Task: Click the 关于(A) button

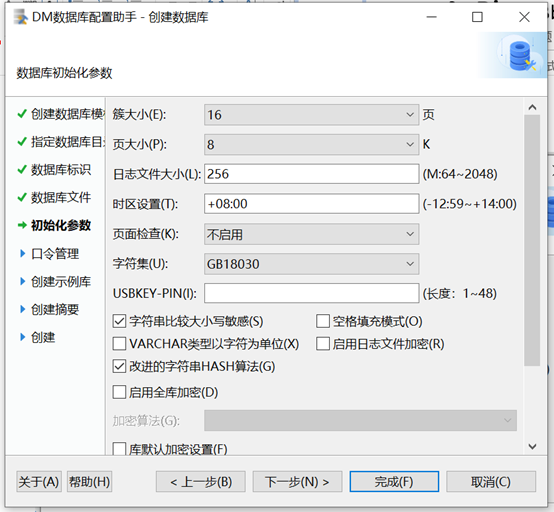Action: (39, 482)
